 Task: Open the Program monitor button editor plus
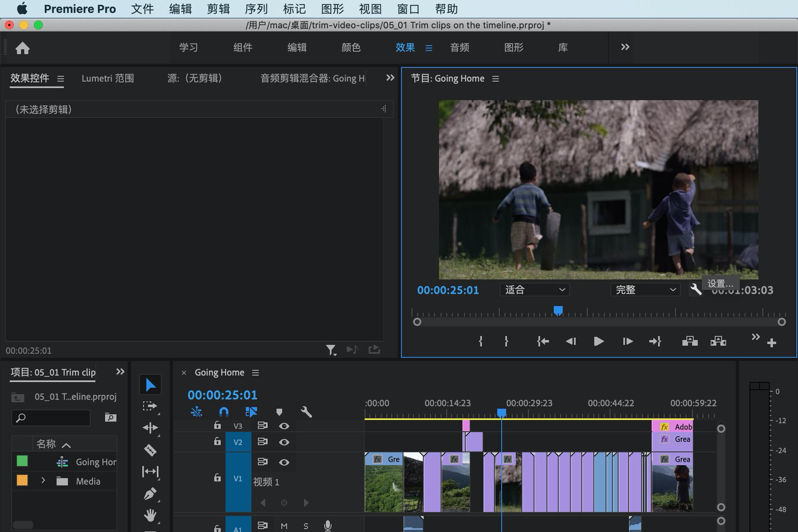[772, 343]
